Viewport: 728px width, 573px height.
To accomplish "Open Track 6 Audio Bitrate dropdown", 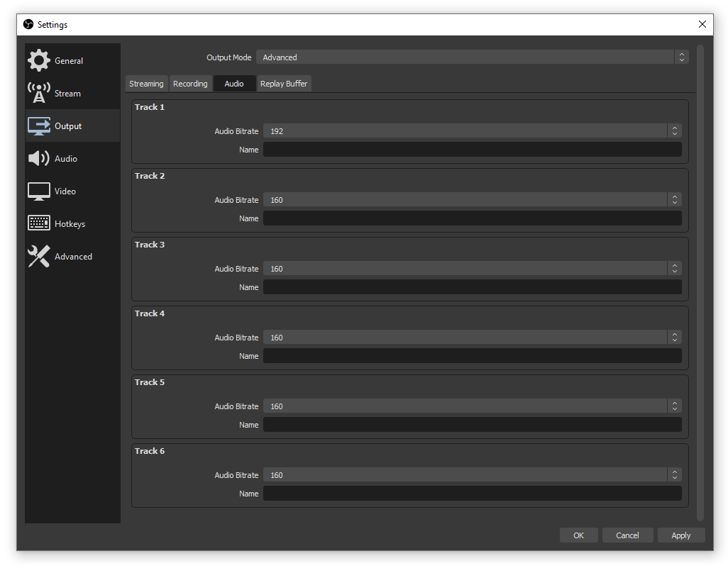I will tap(472, 474).
